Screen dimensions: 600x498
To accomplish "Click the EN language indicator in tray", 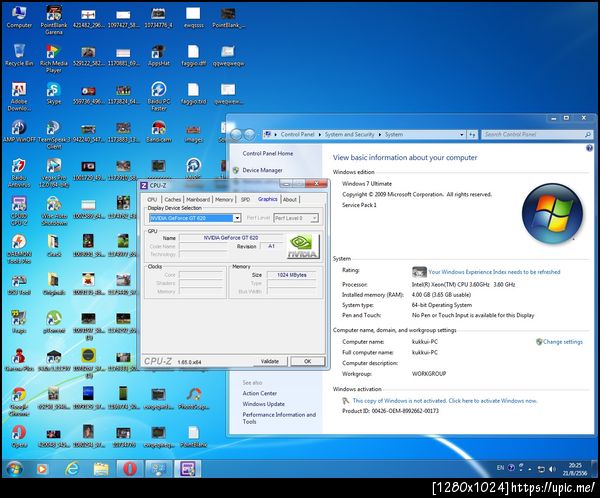I will [x=500, y=468].
